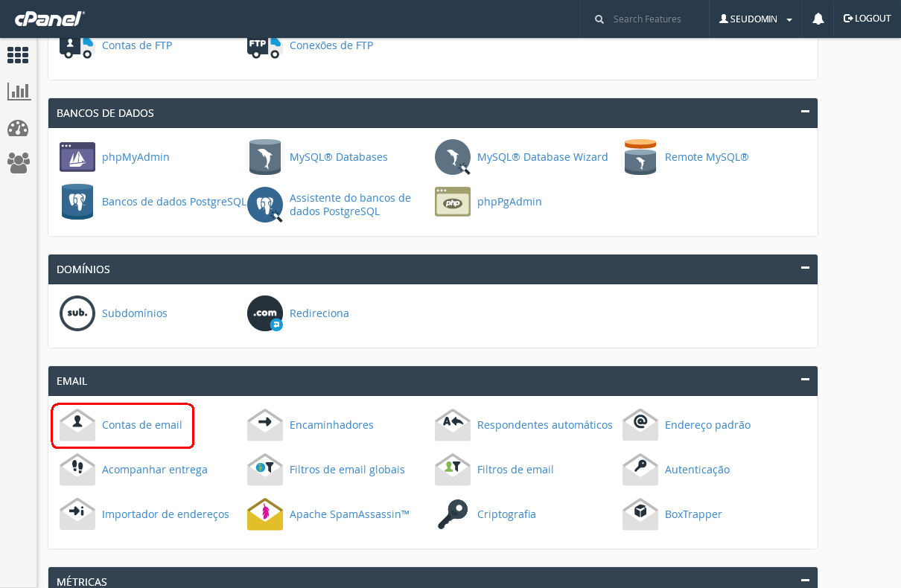Screen dimensions: 901x588
Task: Open the Redireciona link
Action: 319,313
